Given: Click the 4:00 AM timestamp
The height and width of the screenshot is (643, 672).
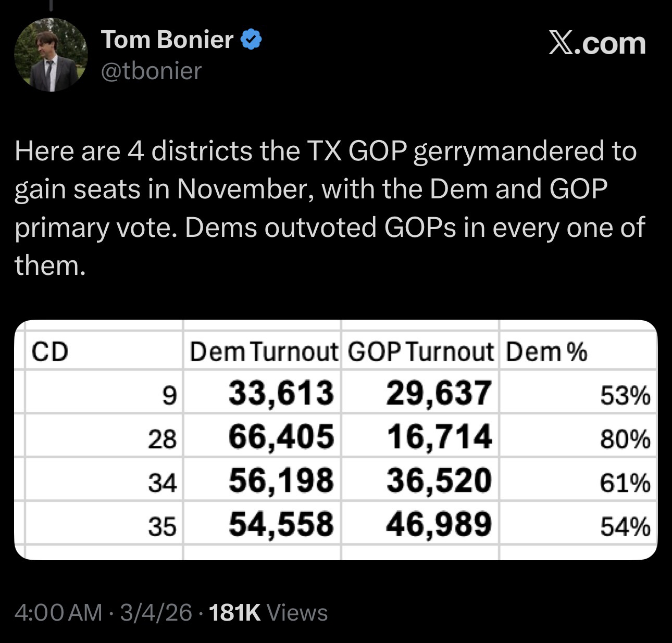Looking at the screenshot, I should coord(59,613).
